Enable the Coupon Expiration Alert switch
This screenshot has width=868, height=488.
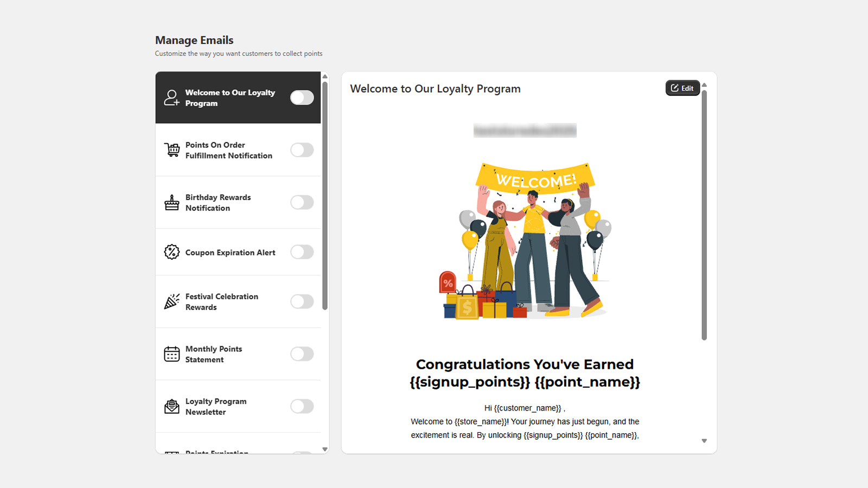pos(302,252)
